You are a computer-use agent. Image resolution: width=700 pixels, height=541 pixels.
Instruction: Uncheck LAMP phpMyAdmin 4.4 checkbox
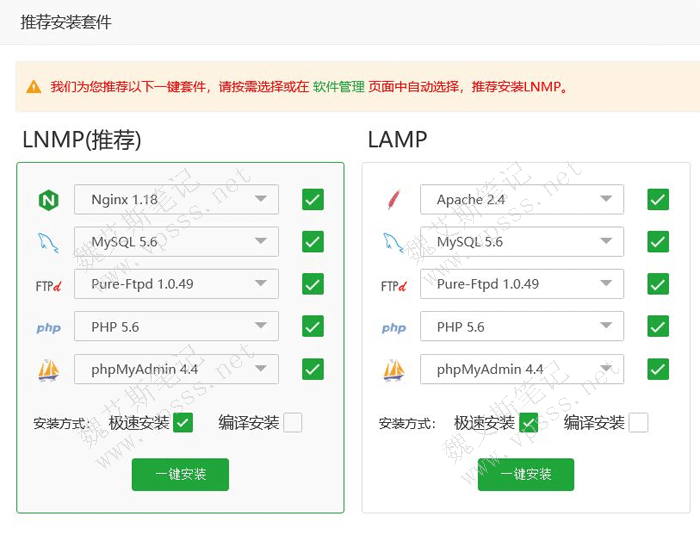click(658, 369)
